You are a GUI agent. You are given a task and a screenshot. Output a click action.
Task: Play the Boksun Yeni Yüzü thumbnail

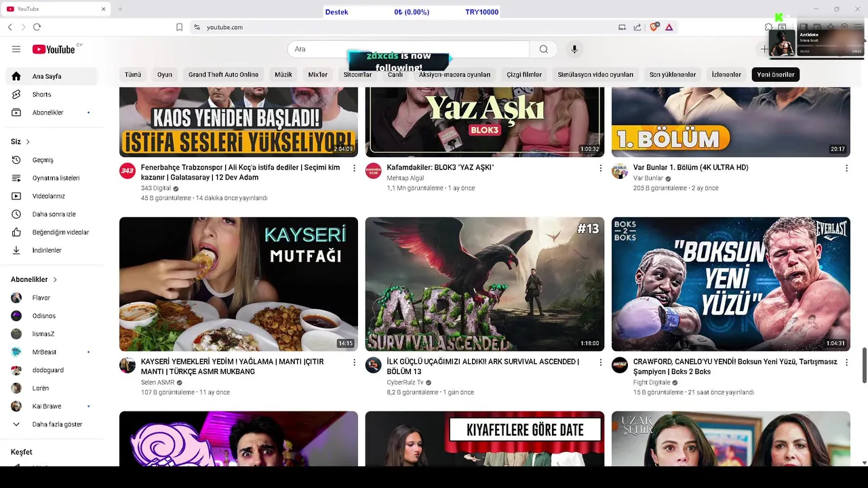point(731,284)
